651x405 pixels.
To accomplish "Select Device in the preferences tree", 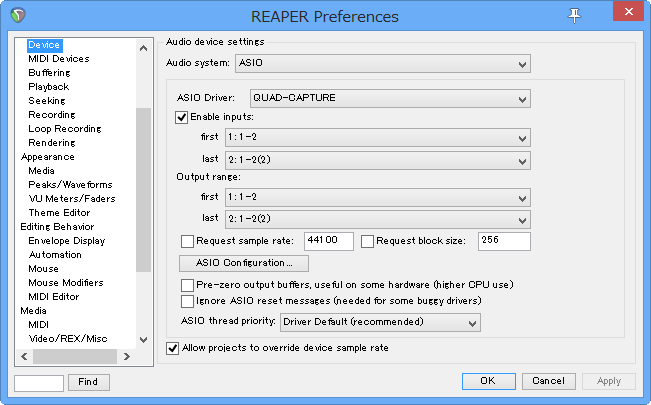I will (44, 45).
